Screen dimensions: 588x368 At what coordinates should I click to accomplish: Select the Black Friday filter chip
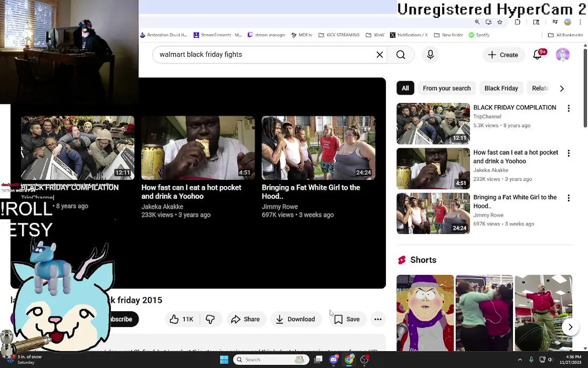(x=501, y=88)
